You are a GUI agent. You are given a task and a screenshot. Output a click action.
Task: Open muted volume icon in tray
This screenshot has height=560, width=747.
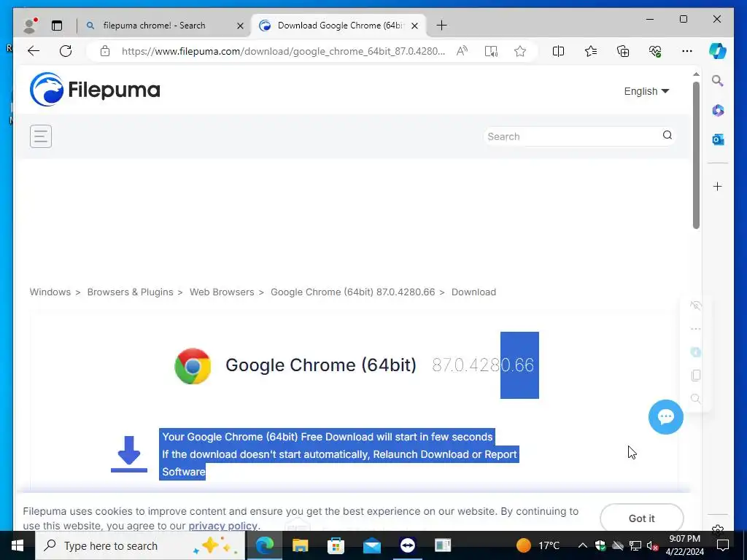click(653, 545)
